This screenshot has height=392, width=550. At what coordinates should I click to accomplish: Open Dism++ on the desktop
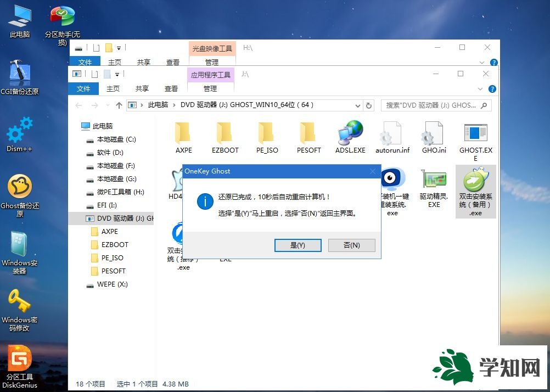pos(19,132)
